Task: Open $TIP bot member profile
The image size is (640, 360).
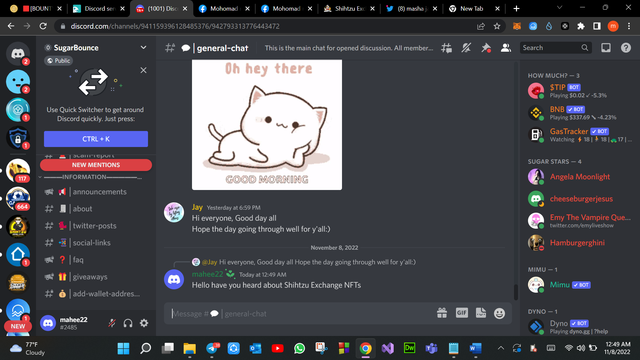Action: click(x=579, y=91)
